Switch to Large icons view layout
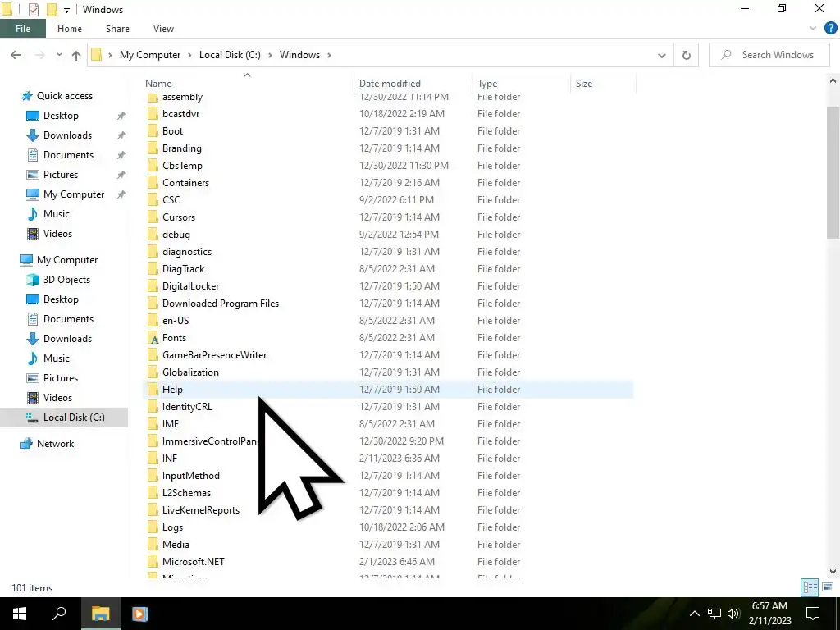 [827, 587]
